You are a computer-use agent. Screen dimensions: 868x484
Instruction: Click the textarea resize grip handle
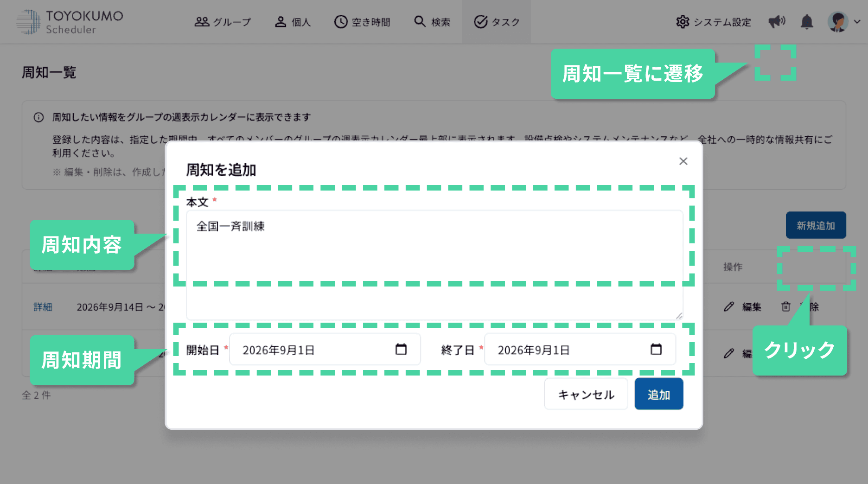click(x=679, y=316)
